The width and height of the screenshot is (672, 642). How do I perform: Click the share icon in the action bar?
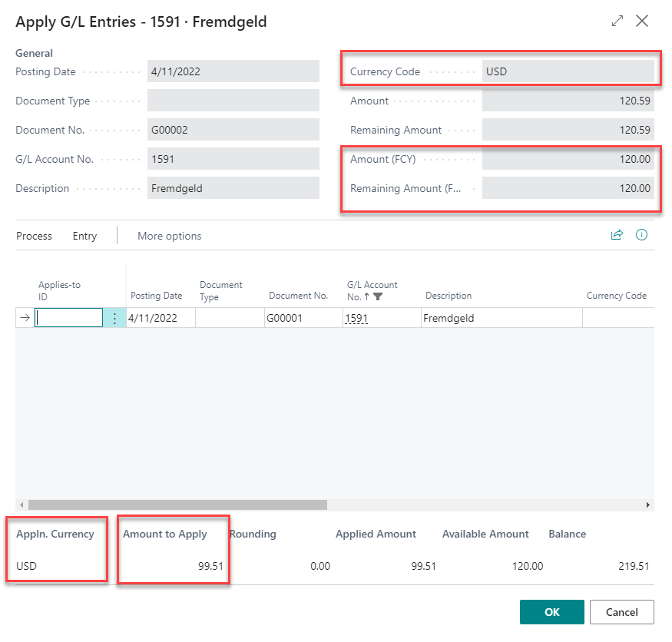click(x=616, y=235)
